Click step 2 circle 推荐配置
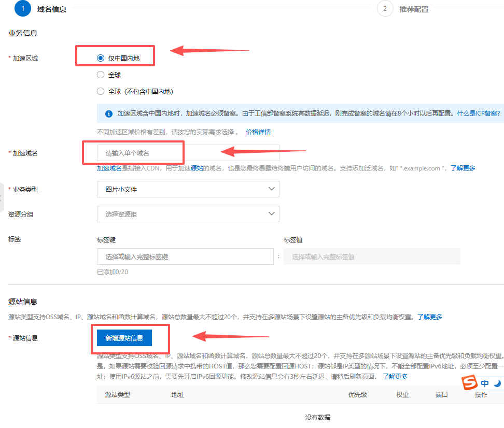 pos(385,9)
